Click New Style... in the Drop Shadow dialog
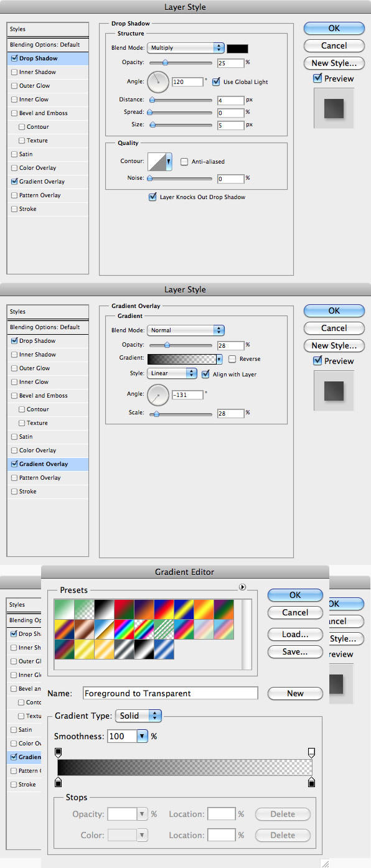This screenshot has height=868, width=371. (334, 63)
